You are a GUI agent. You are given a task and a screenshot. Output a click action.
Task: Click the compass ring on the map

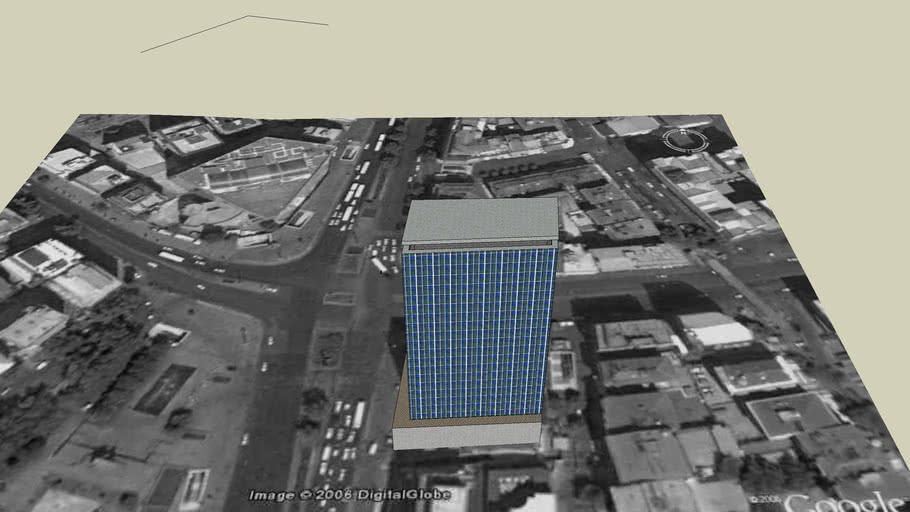pyautogui.click(x=685, y=140)
